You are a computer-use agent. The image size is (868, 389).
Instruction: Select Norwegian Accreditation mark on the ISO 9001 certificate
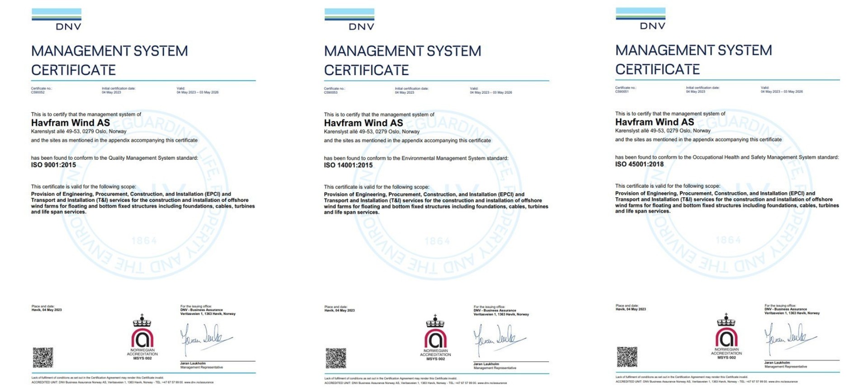coord(142,337)
